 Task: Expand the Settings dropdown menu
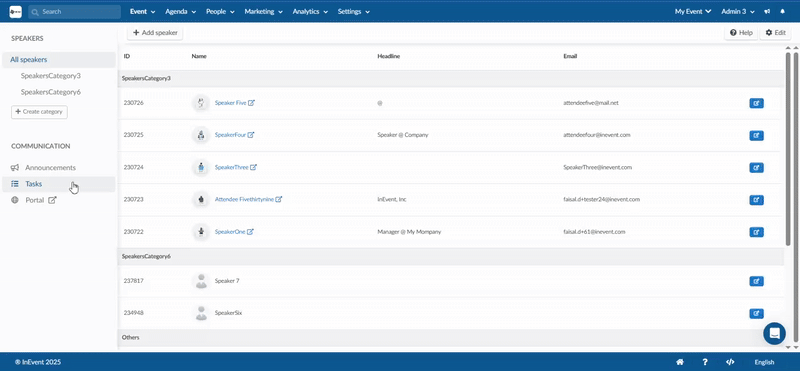coord(354,11)
